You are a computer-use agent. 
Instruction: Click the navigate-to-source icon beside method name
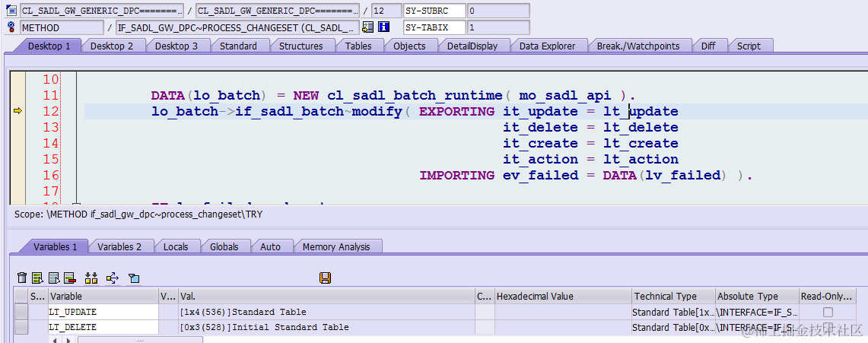(367, 27)
